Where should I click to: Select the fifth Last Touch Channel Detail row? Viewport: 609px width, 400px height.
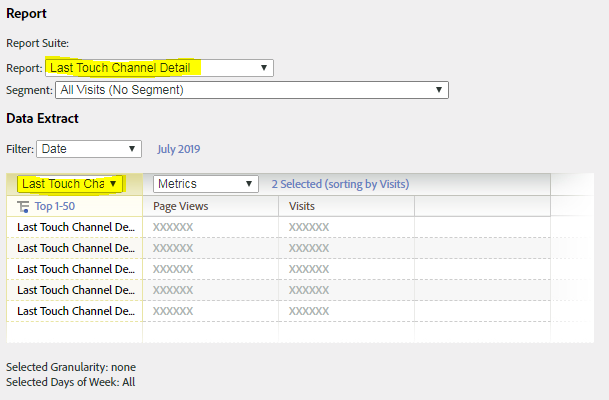click(76, 311)
